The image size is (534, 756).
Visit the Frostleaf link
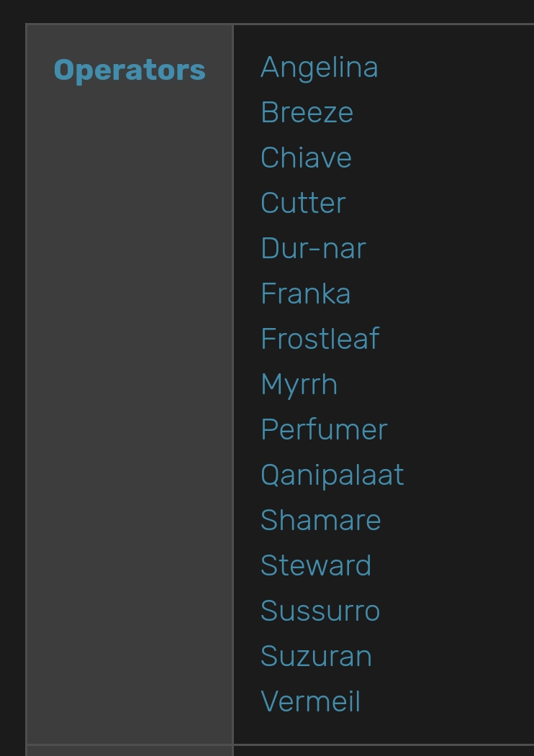pyautogui.click(x=320, y=339)
